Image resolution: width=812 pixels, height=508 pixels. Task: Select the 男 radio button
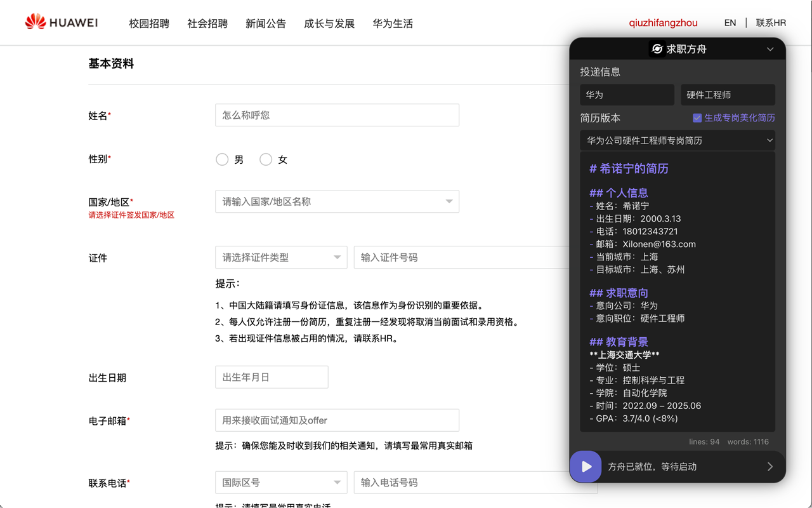pyautogui.click(x=222, y=159)
